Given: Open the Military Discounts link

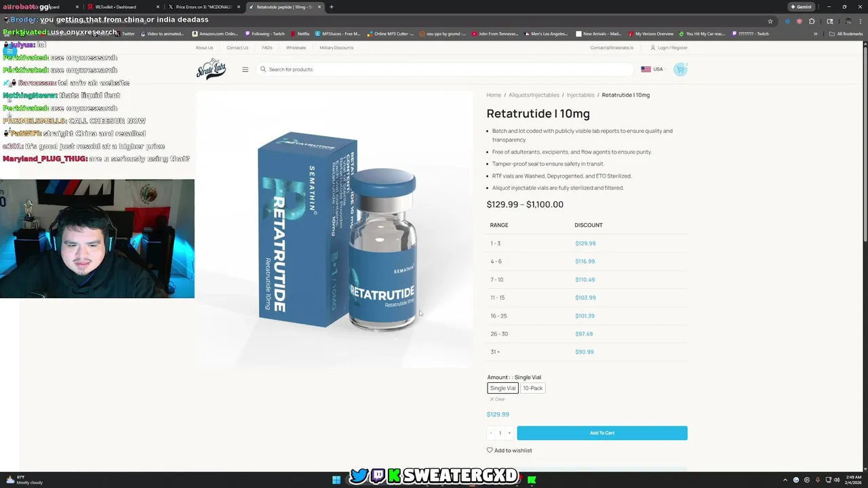Looking at the screenshot, I should (336, 47).
